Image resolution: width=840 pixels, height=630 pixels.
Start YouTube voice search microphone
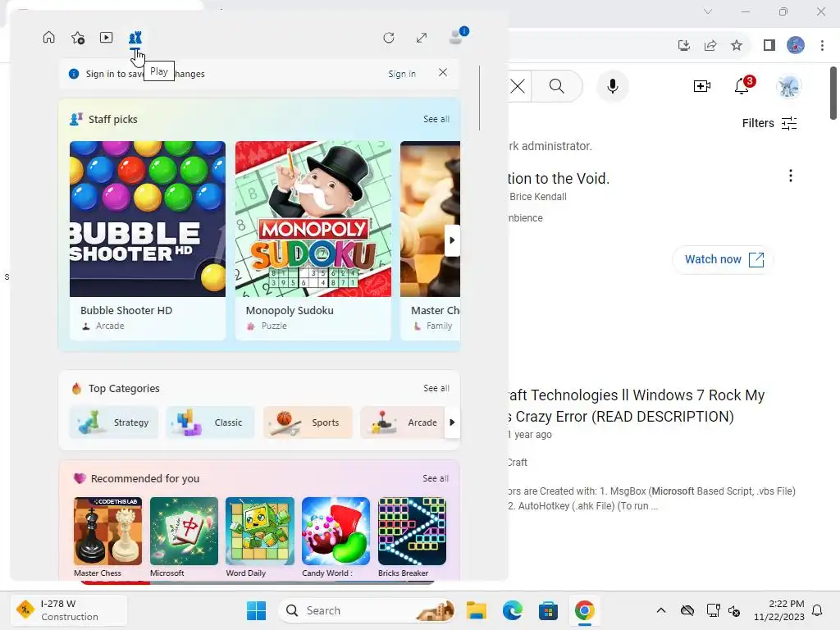[x=613, y=85]
